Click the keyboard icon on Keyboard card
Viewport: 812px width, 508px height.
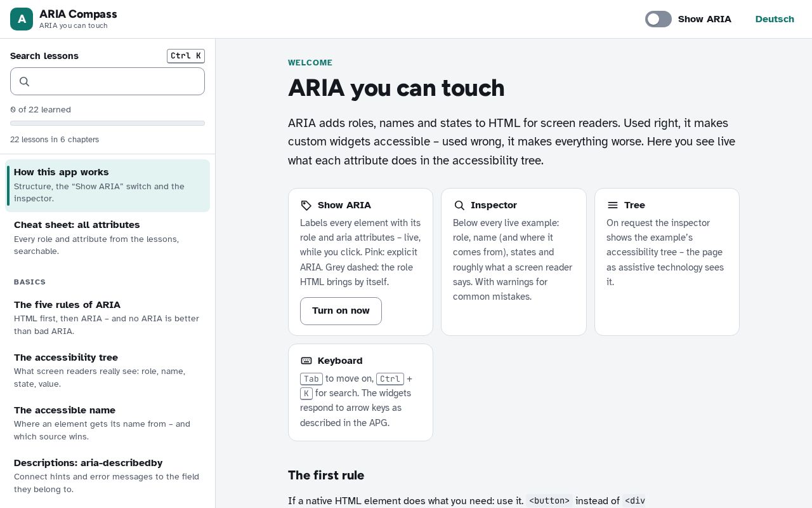click(x=306, y=361)
